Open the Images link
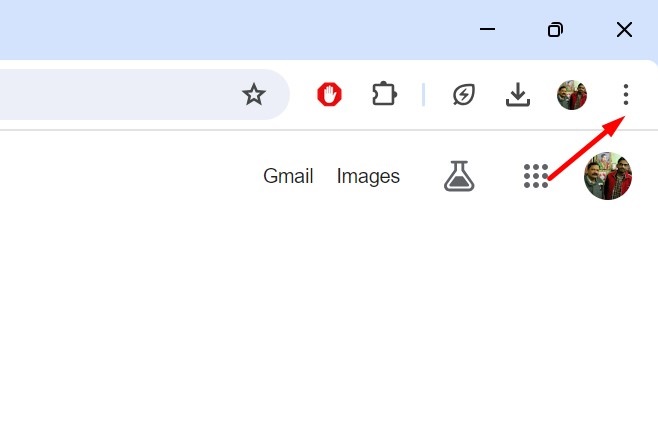Viewport: 658px width, 429px height. 368,177
